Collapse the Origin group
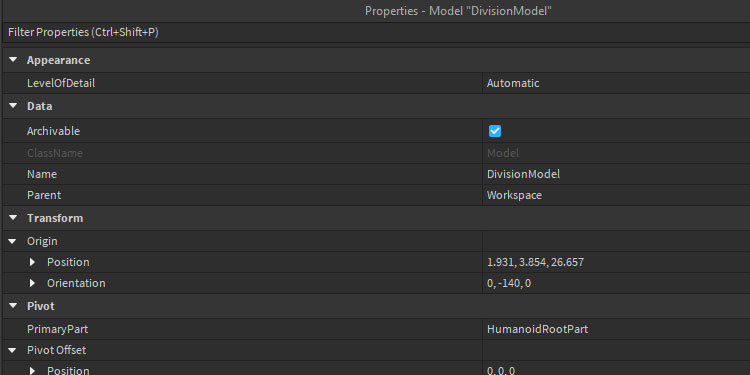Screen dimensions: 750x375 click(x=13, y=241)
